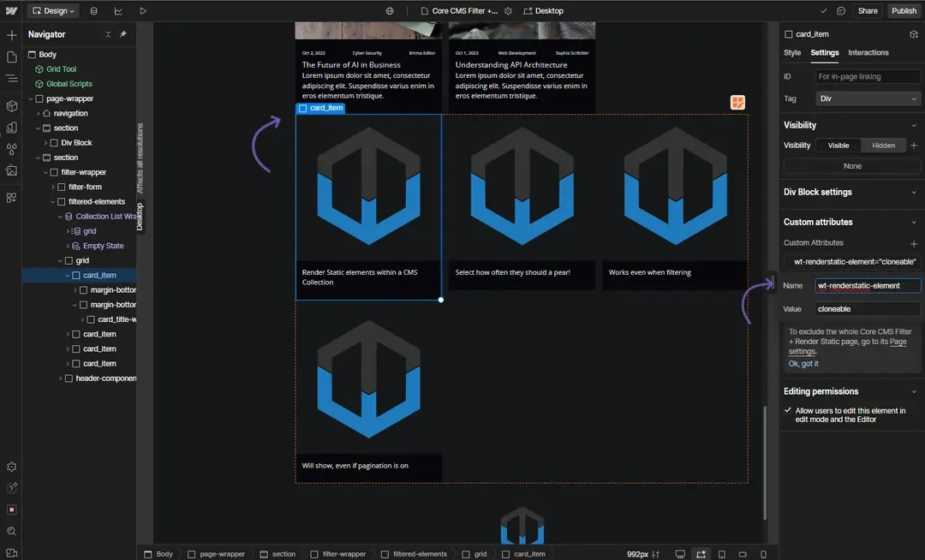The image size is (925, 560).
Task: Click the Ok, got it link
Action: (803, 364)
